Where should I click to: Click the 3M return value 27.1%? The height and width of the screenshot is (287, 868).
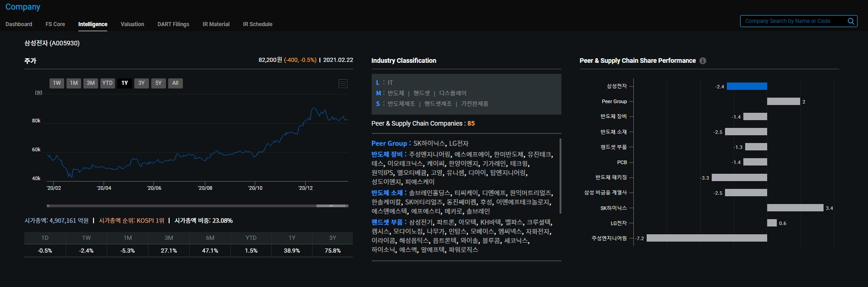click(x=169, y=251)
